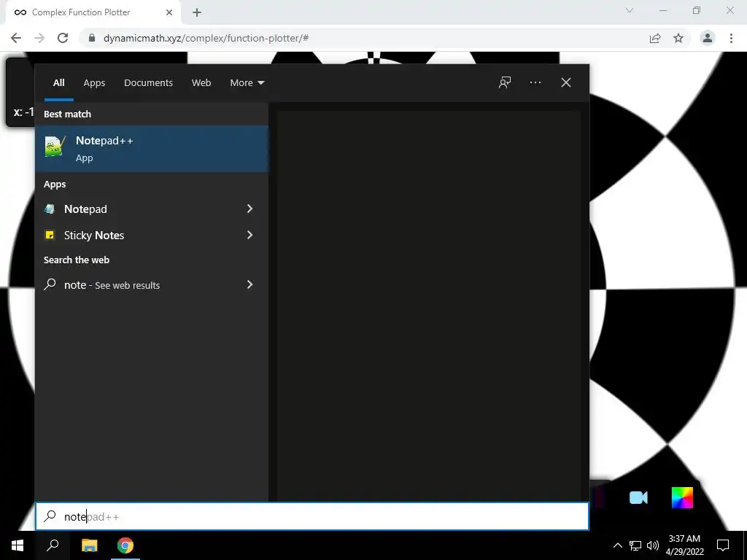Go forward in Chrome

[39, 38]
